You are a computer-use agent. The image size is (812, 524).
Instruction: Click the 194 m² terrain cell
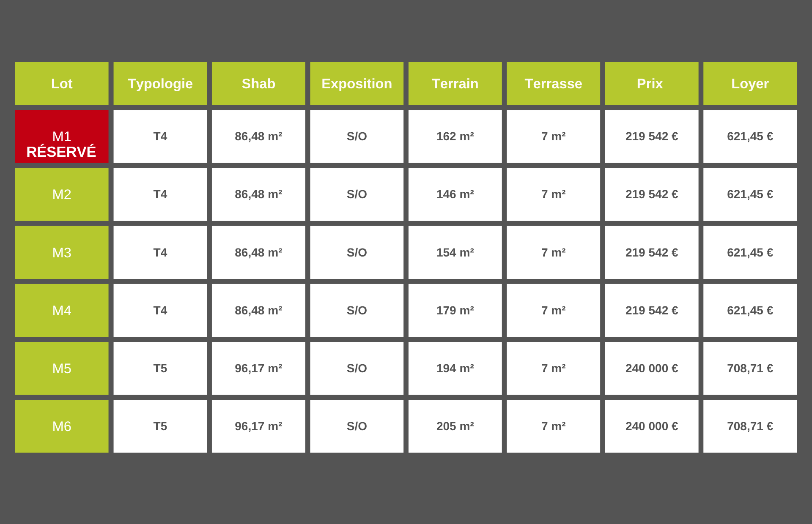coord(455,368)
